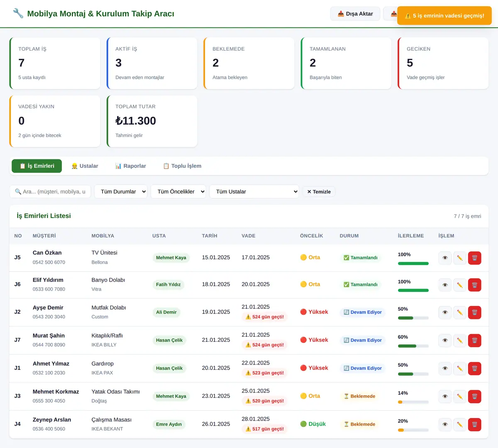This screenshot has height=448, width=498.
Task: View details of Murat Şahin's order J7
Action: (445, 340)
